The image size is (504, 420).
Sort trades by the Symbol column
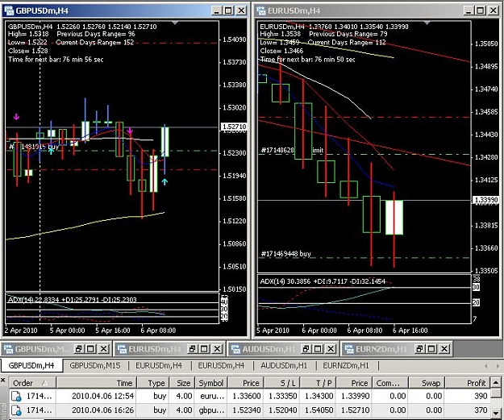coord(210,383)
